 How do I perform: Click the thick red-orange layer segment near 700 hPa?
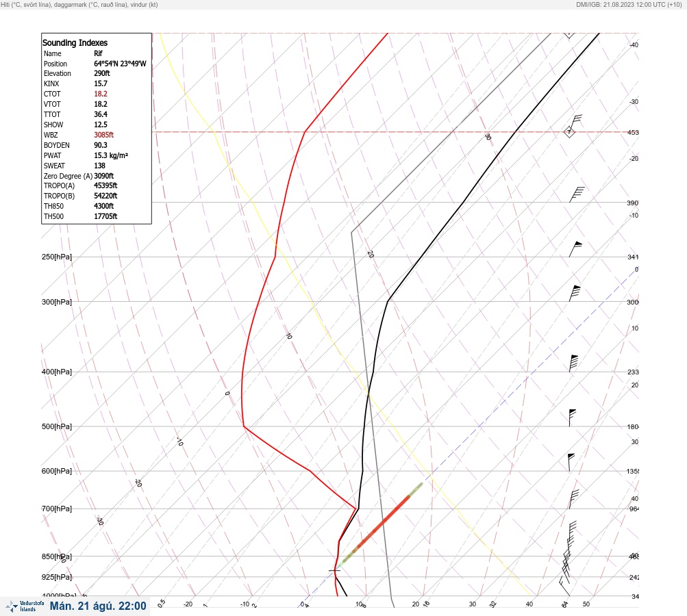[x=384, y=521]
